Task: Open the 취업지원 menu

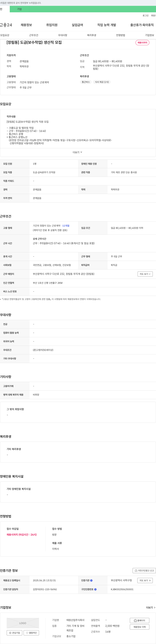Action: tap(52, 25)
